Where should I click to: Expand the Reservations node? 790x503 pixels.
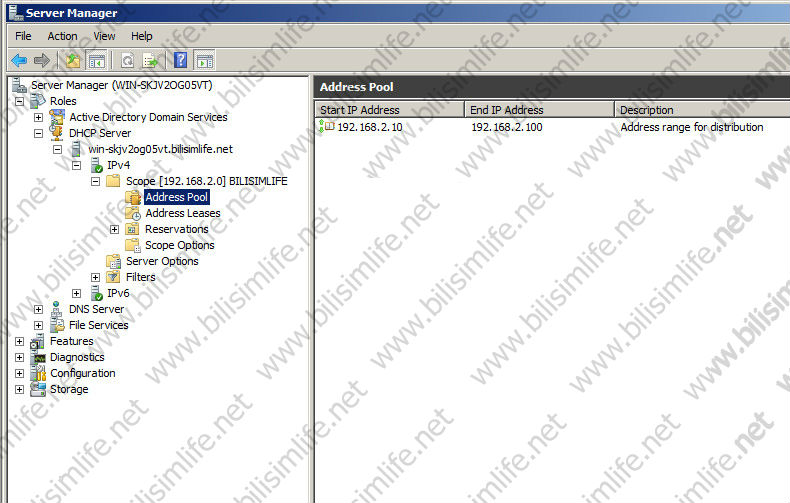(x=114, y=229)
